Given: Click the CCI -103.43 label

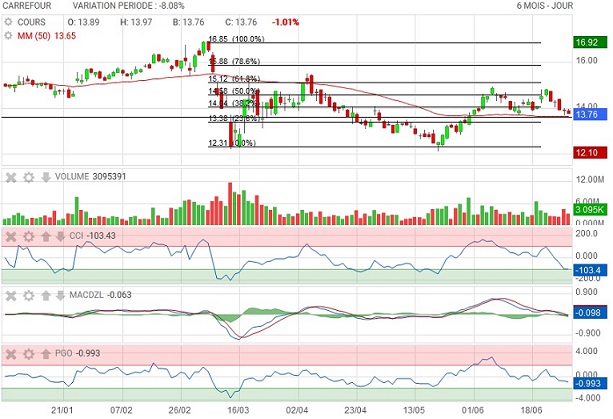Looking at the screenshot, I should click(92, 236).
